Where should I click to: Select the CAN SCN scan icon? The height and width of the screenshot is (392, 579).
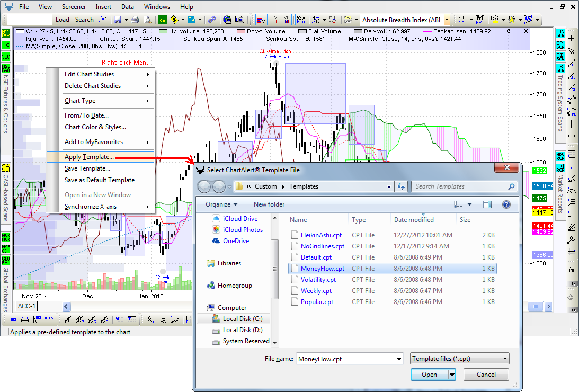[x=560, y=33]
